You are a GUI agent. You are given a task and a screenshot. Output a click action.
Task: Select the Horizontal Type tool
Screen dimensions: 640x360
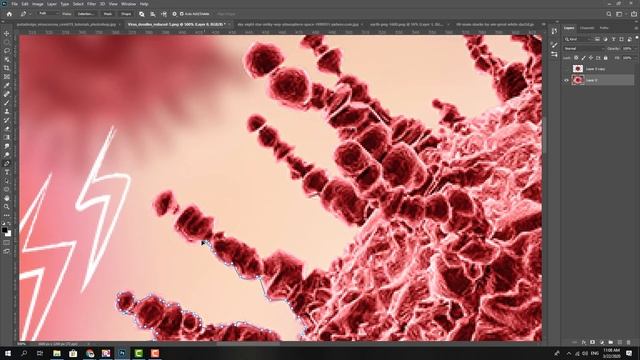[x=7, y=172]
